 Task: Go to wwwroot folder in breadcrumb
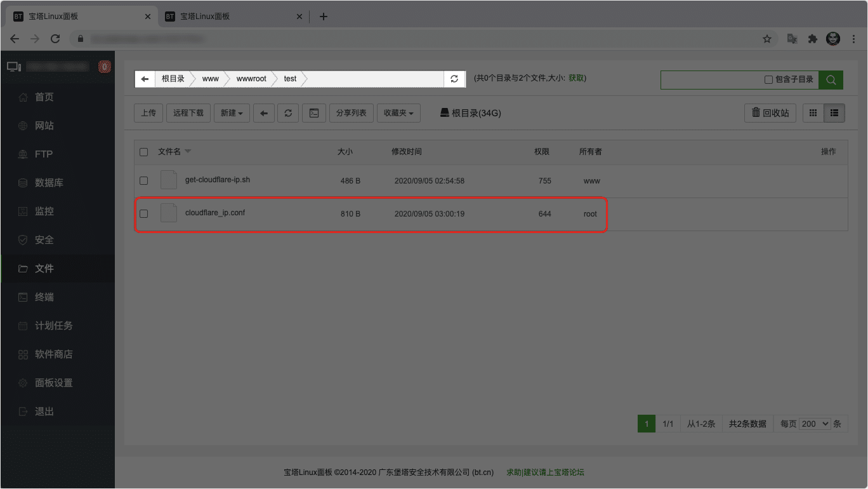[x=251, y=79]
